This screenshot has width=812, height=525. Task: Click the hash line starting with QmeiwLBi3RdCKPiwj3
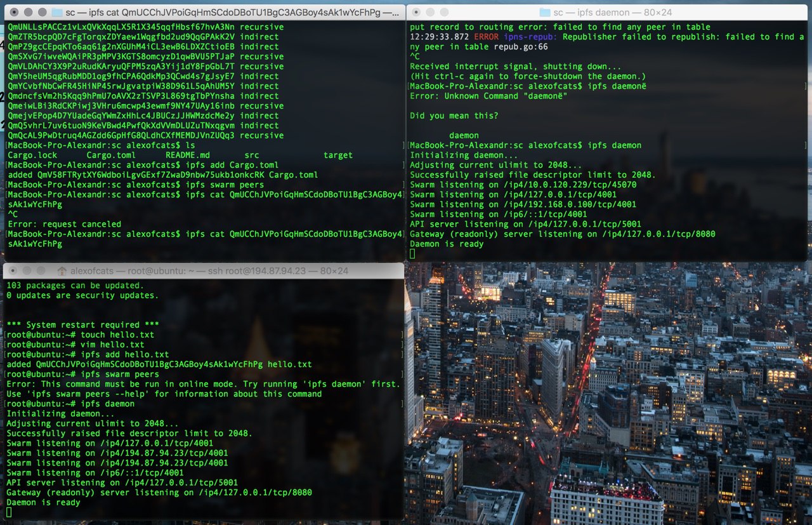(x=145, y=105)
